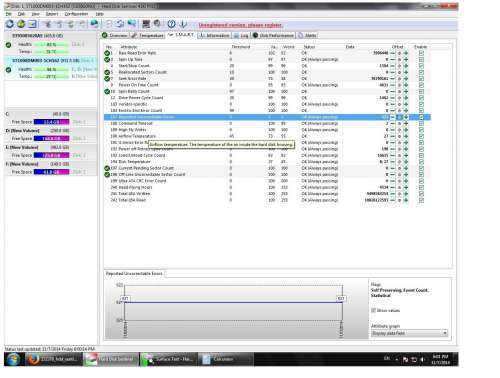Switch to the Disk Performance tab
The height and width of the screenshot is (378, 500).
coord(273,35)
